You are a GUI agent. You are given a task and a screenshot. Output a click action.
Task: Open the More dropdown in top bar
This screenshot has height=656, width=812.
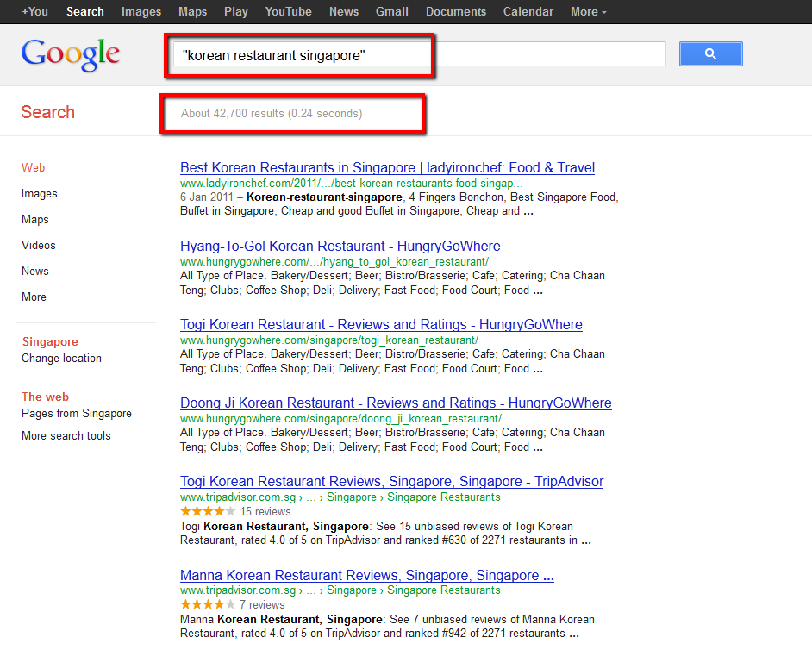[588, 11]
